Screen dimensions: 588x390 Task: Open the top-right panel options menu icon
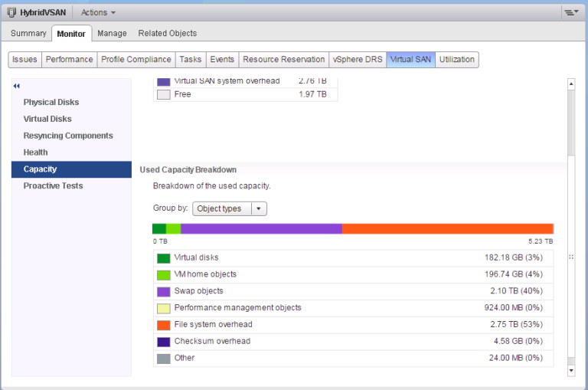[x=570, y=12]
